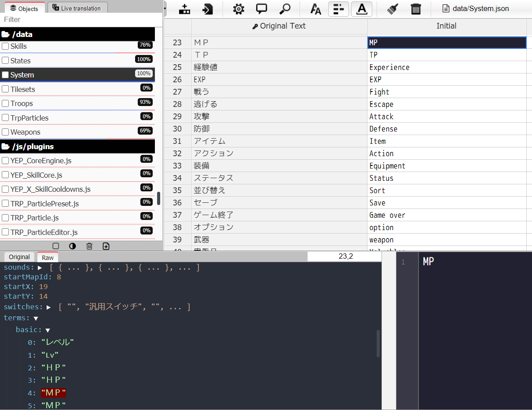This screenshot has height=410, width=532.
Task: Toggle the underlined A text button
Action: click(362, 9)
